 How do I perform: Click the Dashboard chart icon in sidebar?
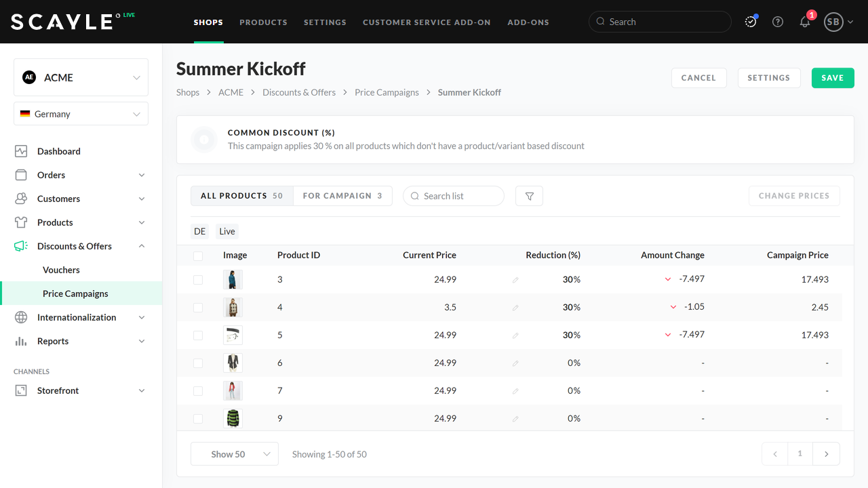point(21,151)
